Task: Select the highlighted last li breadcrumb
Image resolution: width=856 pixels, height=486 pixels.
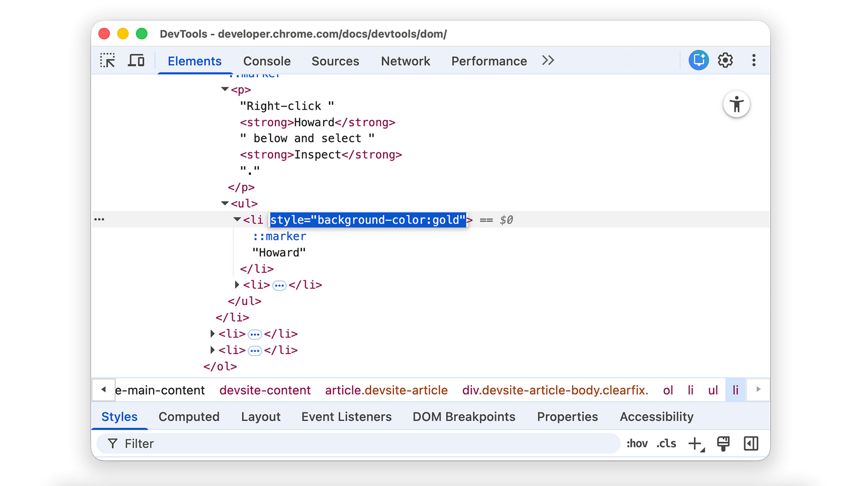Action: pyautogui.click(x=735, y=390)
